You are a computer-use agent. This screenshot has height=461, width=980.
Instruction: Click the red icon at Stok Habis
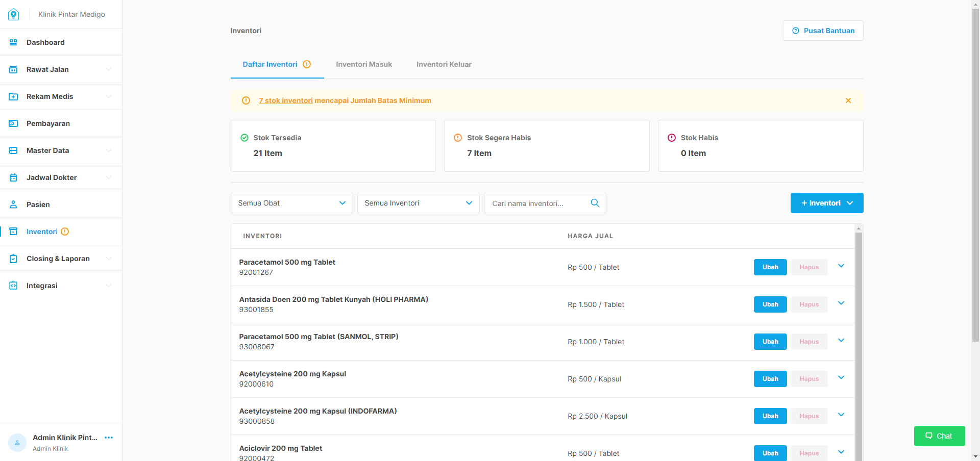click(672, 138)
